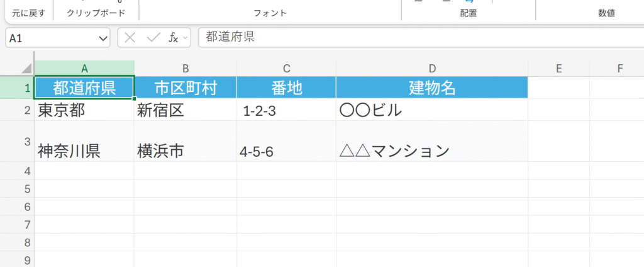Select column C header
Screen dimensions: 644x267
(x=286, y=68)
